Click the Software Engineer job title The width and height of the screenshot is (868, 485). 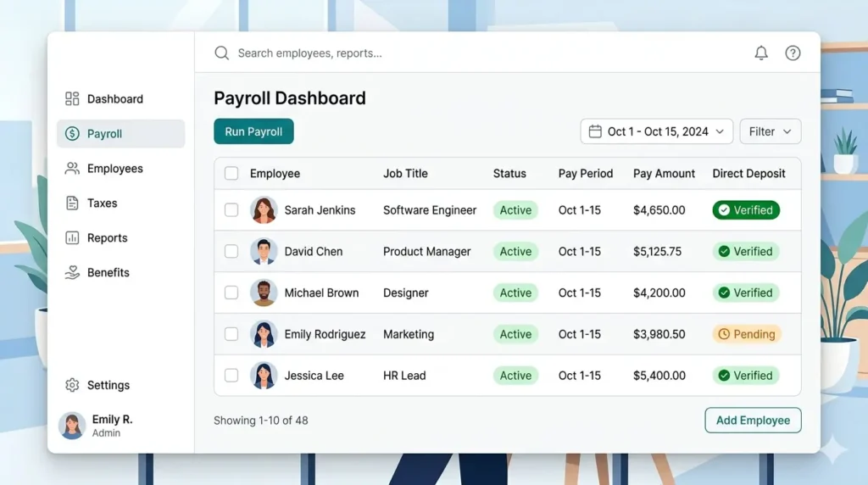pos(430,209)
